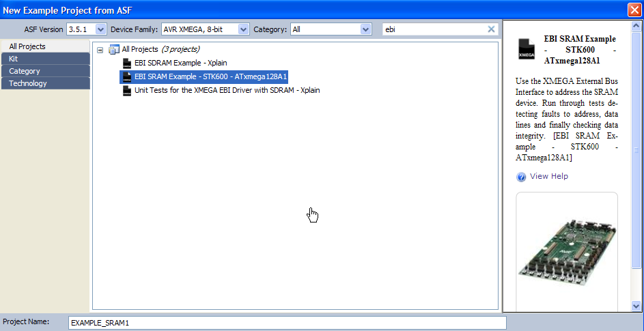644x331 pixels.
Task: Open the Category dropdown
Action: pos(365,29)
